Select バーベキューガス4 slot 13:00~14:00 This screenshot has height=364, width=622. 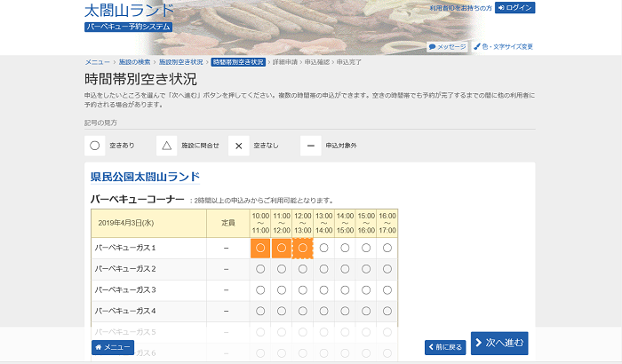(x=323, y=312)
